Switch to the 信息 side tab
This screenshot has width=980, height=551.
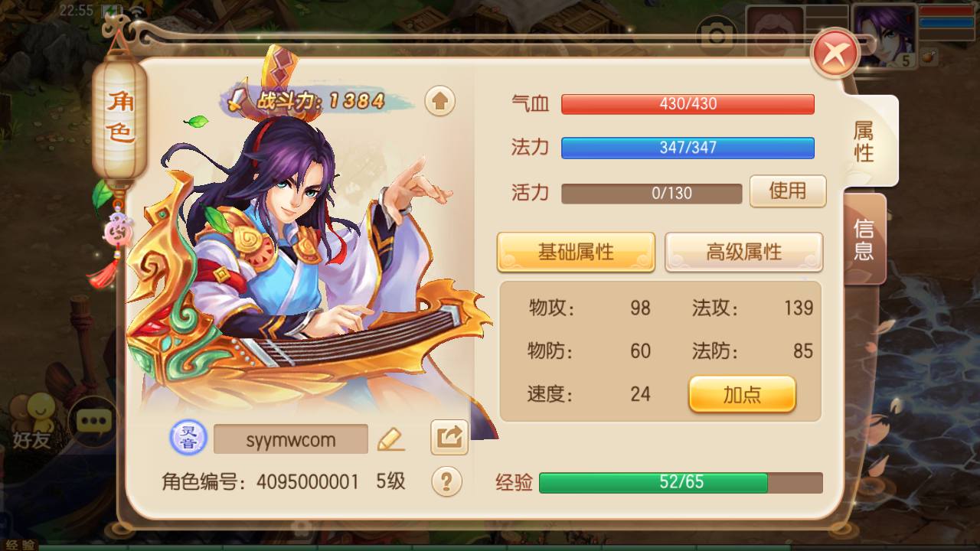pos(864,239)
